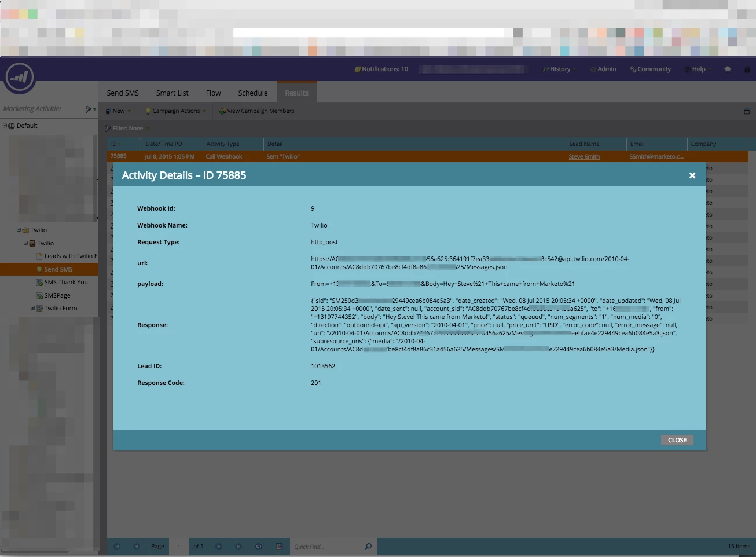756x557 pixels.
Task: Click the Default globe icon
Action: [12, 126]
